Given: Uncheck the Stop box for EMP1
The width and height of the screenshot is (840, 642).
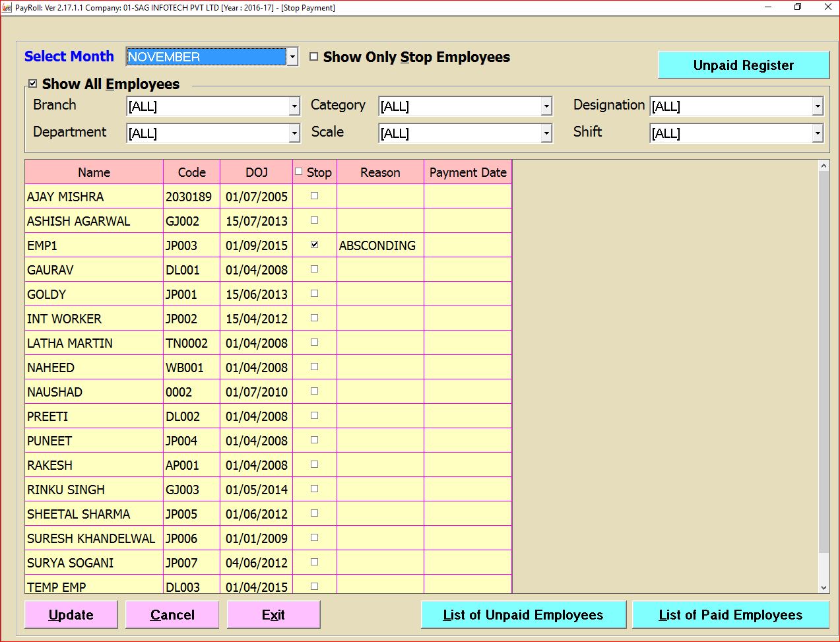Looking at the screenshot, I should pos(314,245).
